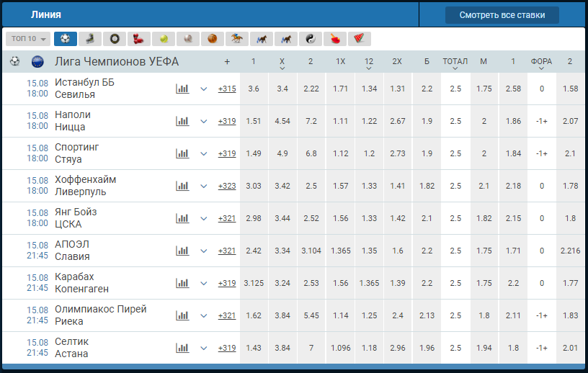Pick odds 2.98 on Янг Бойз win
Image resolution: width=588 pixels, height=373 pixels.
[254, 218]
